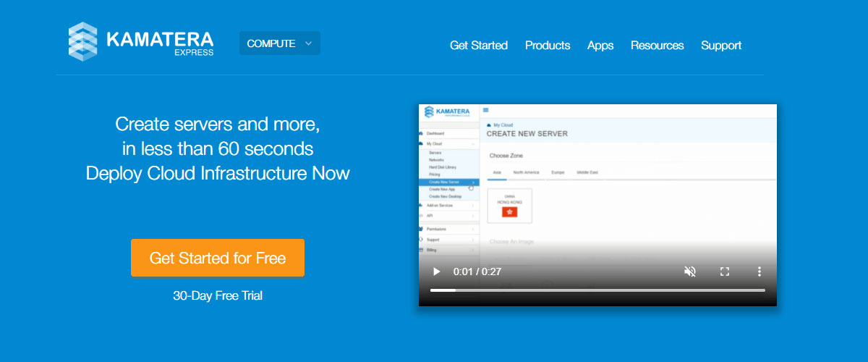Select the Middle East tab in the video

coord(587,173)
